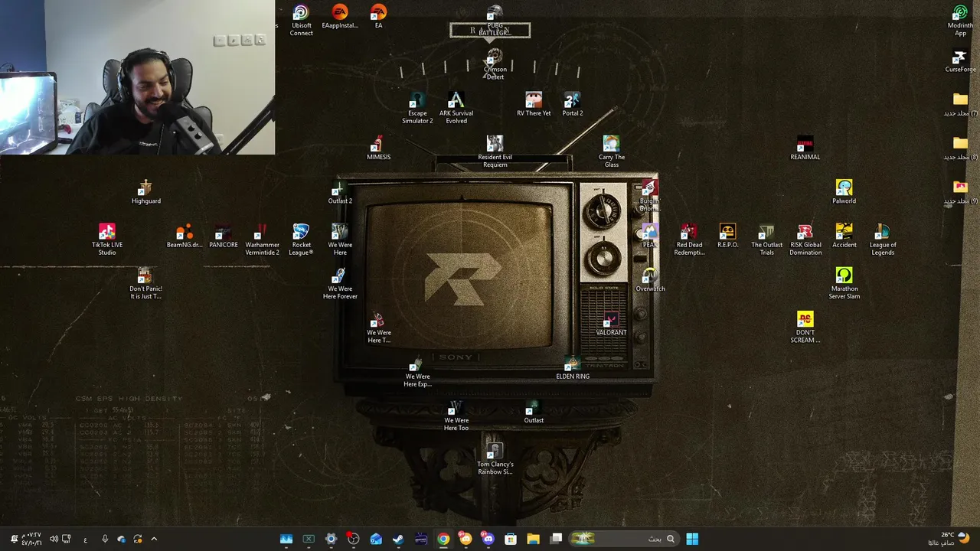This screenshot has height=551, width=980.
Task: Click the Red Dead Redemption icon
Action: coord(689,240)
